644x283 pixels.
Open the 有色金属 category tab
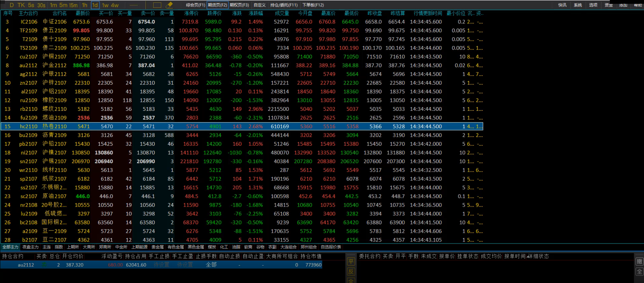(175, 247)
